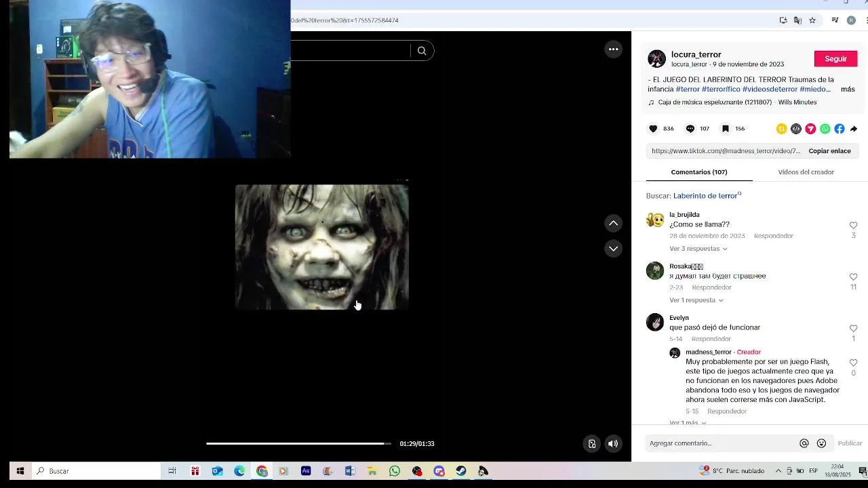Open the #videosdeterror hashtag link
The width and height of the screenshot is (868, 488).
[770, 89]
